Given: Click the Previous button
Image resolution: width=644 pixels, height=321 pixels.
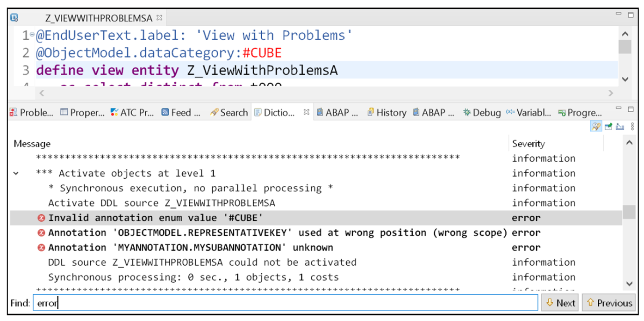Looking at the screenshot, I should coord(609,303).
